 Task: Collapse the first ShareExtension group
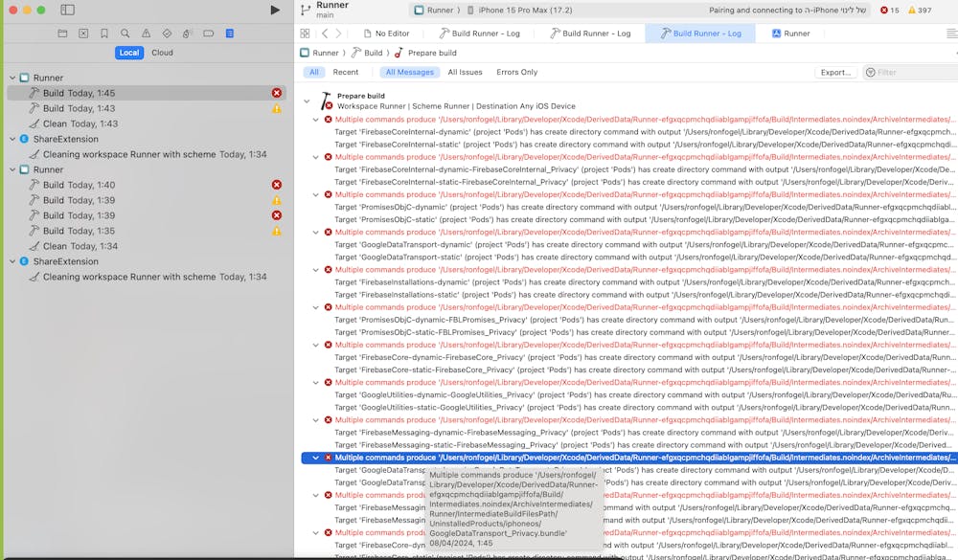tap(12, 139)
